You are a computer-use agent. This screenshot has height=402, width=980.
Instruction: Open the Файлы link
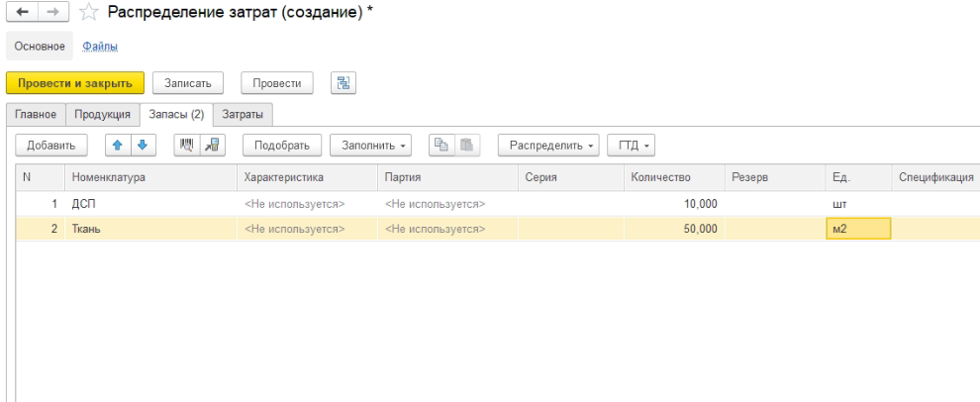point(100,47)
